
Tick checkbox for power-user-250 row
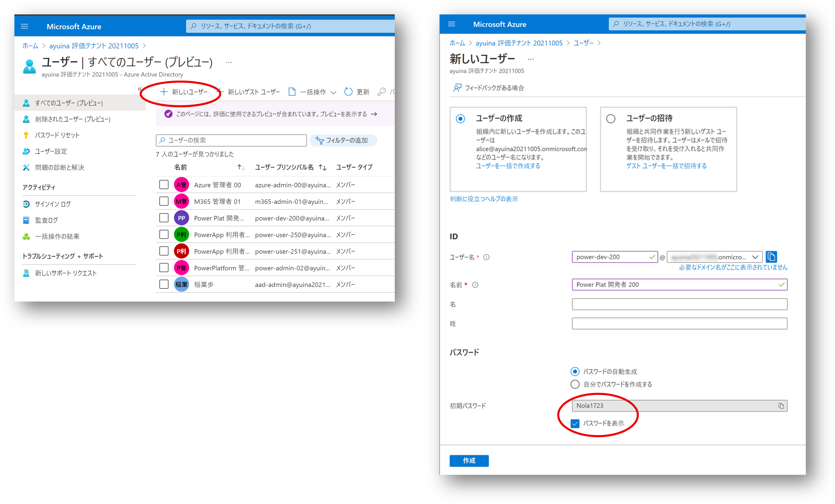click(164, 234)
